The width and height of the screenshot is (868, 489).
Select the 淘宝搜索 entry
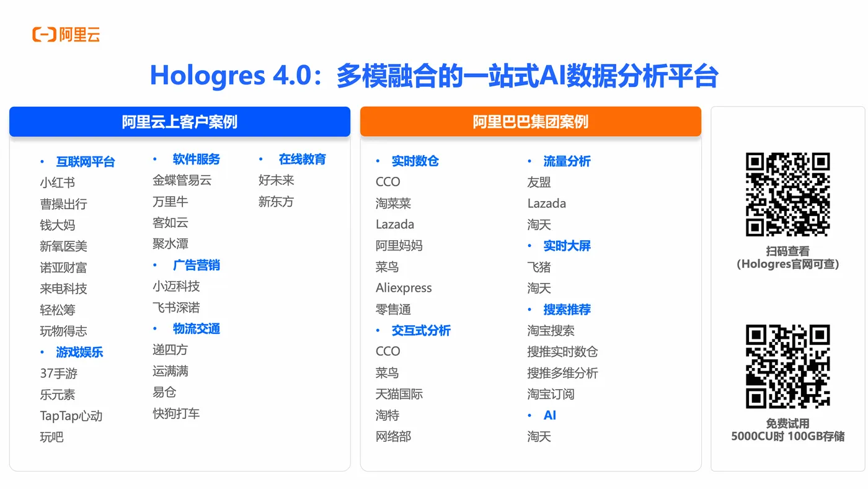(551, 331)
